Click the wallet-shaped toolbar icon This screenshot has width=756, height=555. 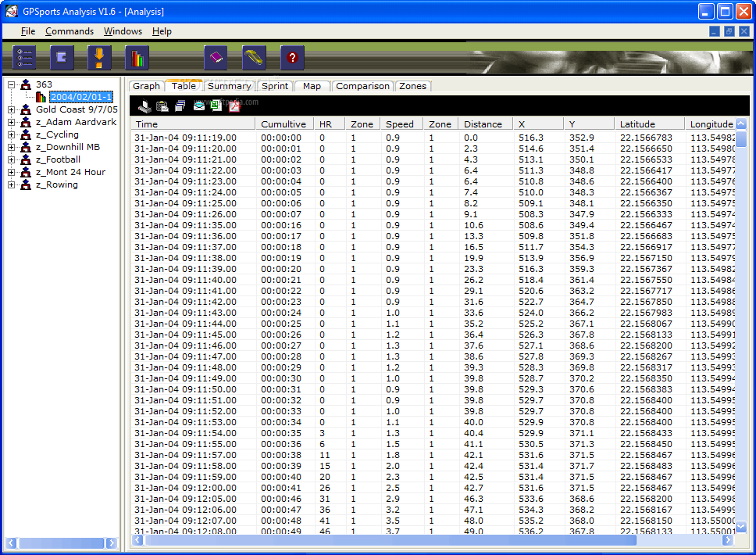point(62,58)
